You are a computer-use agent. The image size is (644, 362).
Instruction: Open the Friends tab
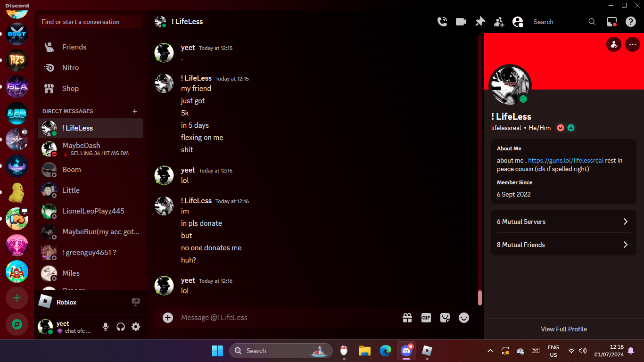coord(91,47)
